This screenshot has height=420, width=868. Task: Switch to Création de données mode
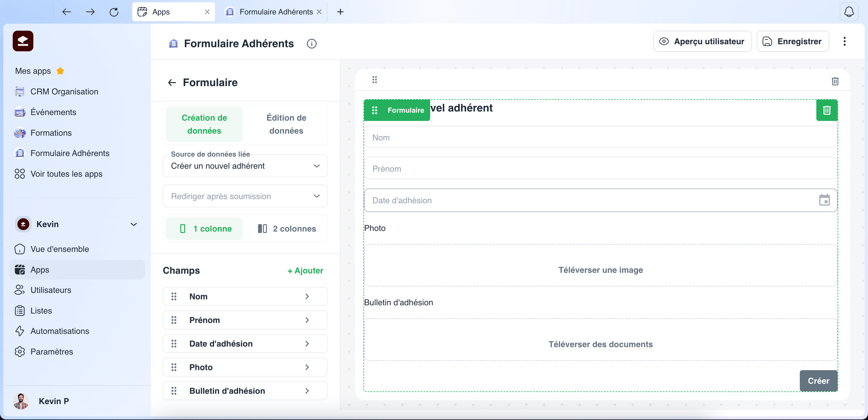pyautogui.click(x=204, y=124)
